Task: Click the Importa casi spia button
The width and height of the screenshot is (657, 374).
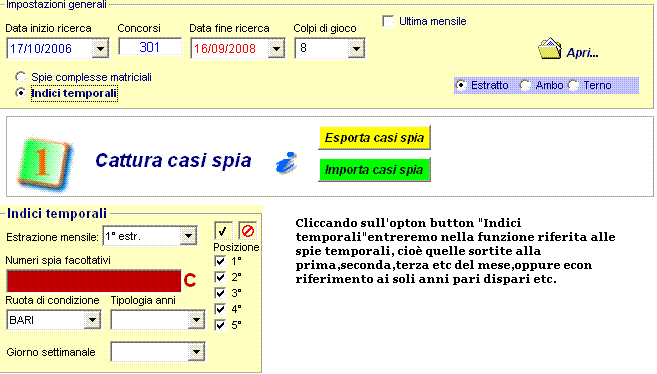Action: point(375,170)
